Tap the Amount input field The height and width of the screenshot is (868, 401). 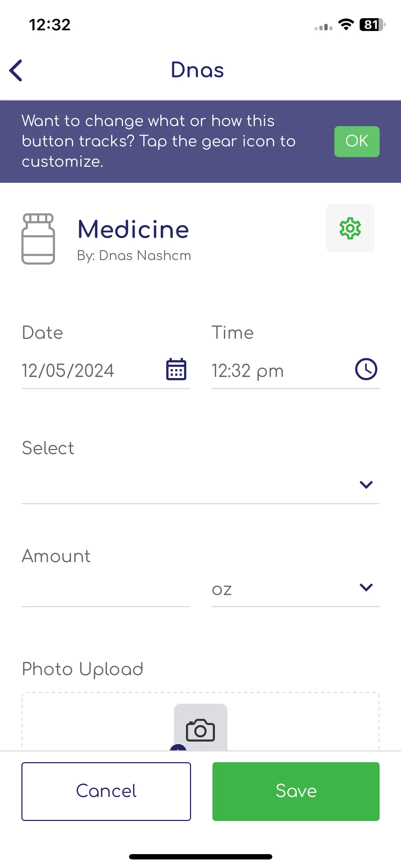tap(106, 589)
